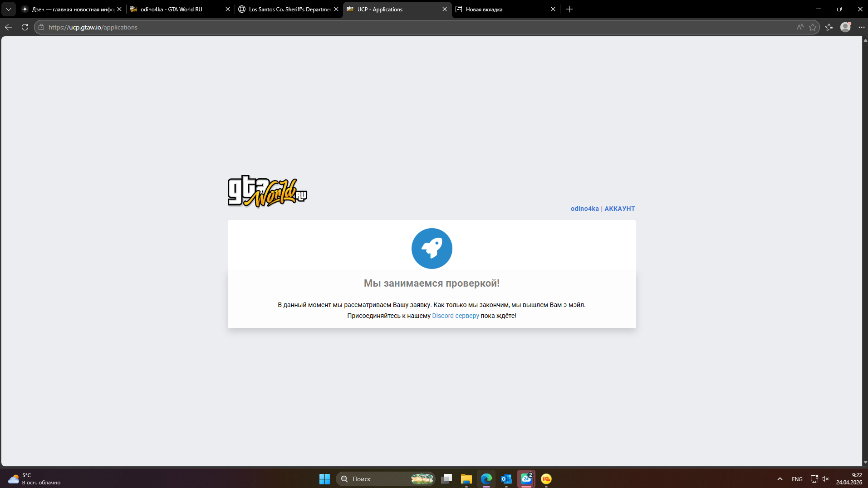This screenshot has height=488, width=868.
Task: Show hidden system tray icons chevron
Action: (x=780, y=479)
